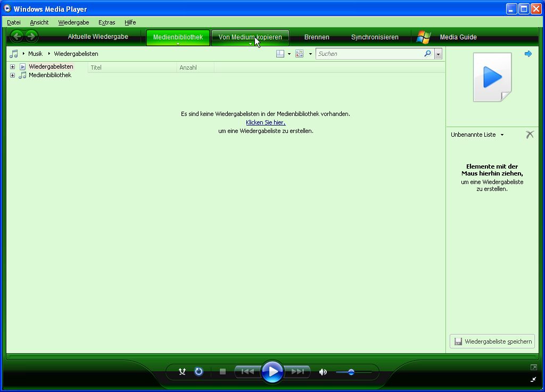Open the Extras menu
Image resolution: width=545 pixels, height=392 pixels.
pyautogui.click(x=106, y=22)
